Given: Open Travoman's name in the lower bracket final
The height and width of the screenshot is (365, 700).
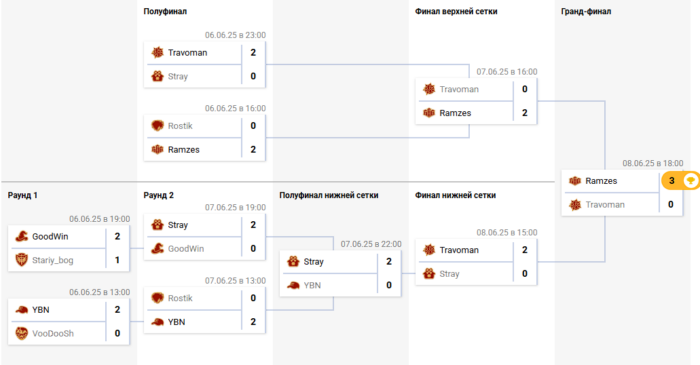Looking at the screenshot, I should click(x=458, y=250).
